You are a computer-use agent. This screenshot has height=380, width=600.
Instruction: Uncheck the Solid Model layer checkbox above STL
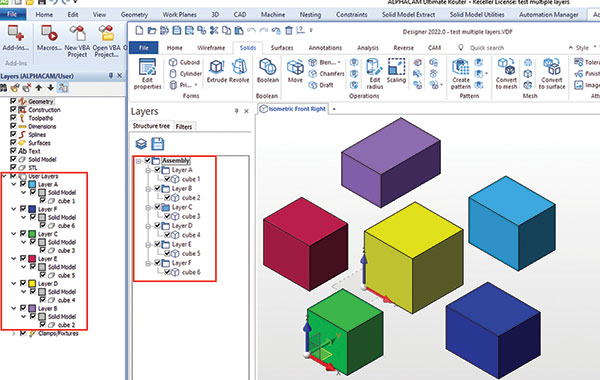[x=13, y=159]
